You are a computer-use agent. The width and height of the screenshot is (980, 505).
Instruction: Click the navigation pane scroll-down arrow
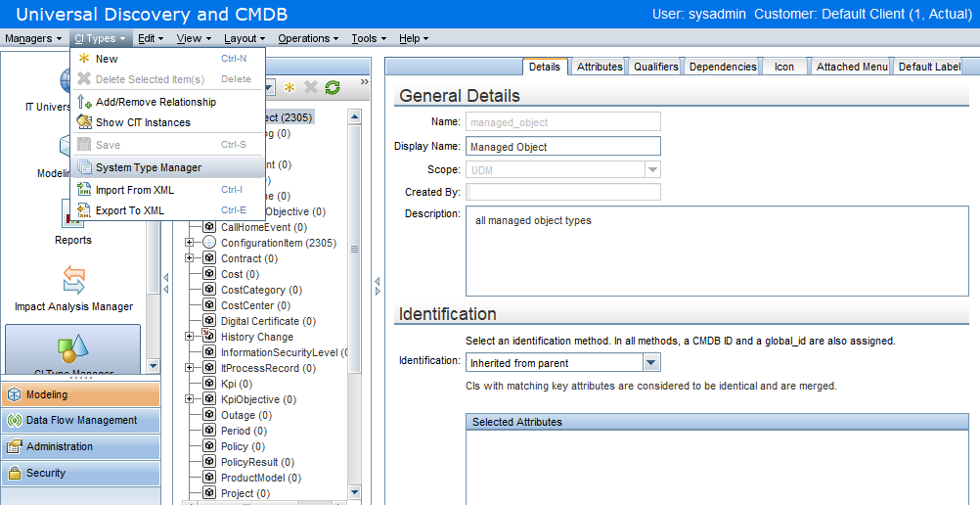154,365
